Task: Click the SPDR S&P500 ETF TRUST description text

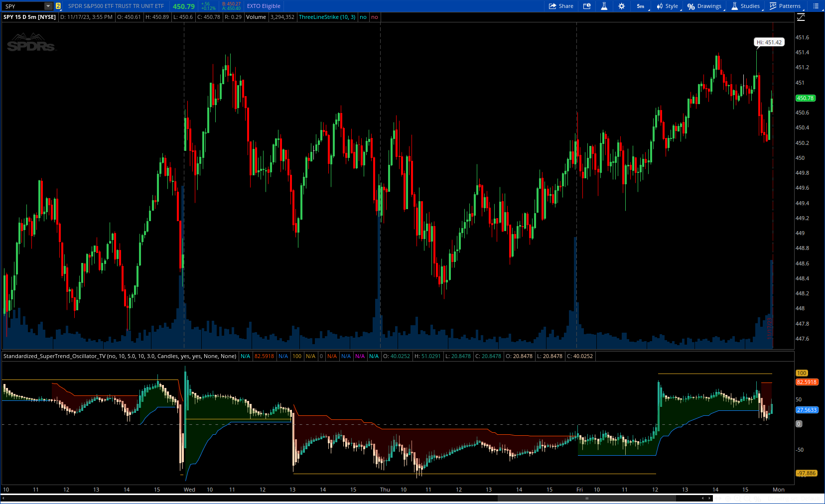Action: pos(116,6)
